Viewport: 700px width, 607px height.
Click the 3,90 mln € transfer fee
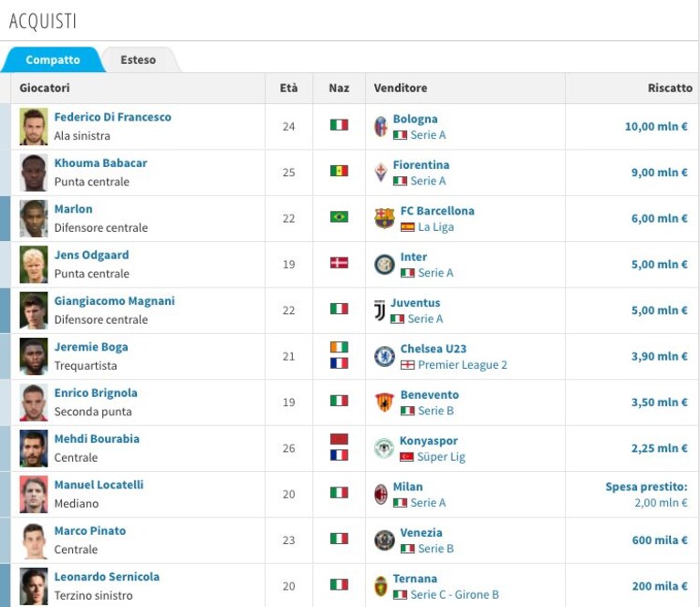pos(659,356)
